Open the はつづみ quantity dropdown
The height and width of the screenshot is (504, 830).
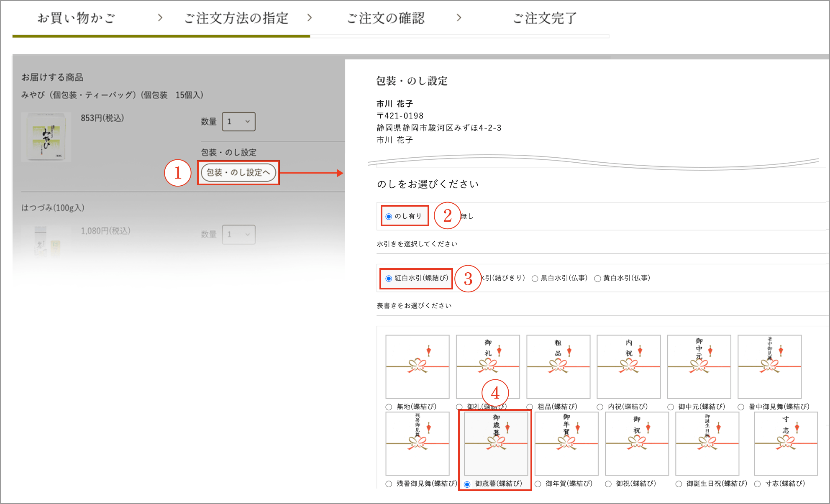238,235
